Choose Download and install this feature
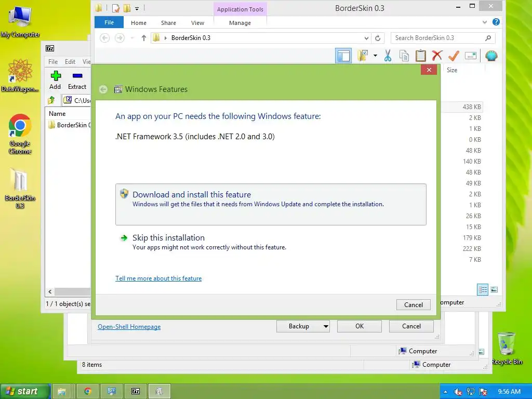The height and width of the screenshot is (399, 532). [271, 204]
